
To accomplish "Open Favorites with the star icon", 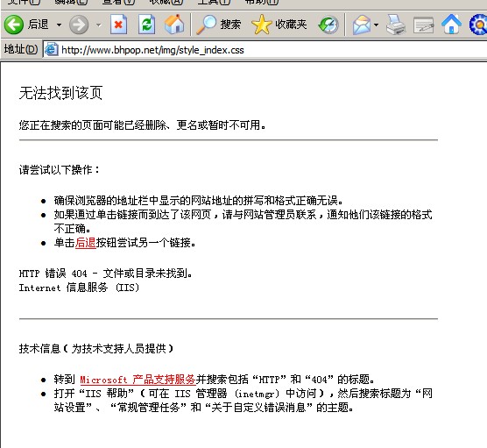I will [262, 25].
